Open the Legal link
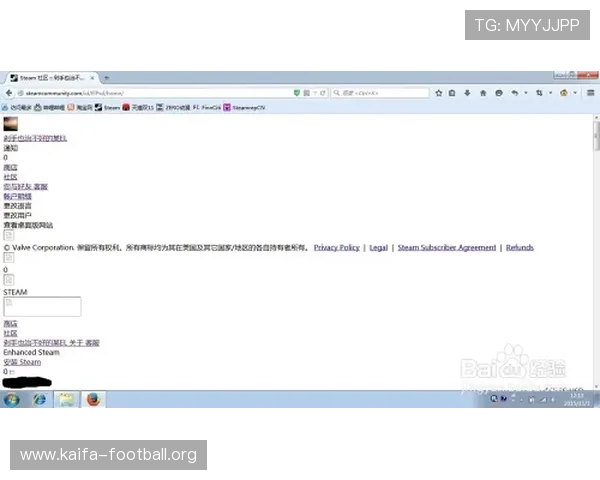The height and width of the screenshot is (480, 600). [378, 248]
